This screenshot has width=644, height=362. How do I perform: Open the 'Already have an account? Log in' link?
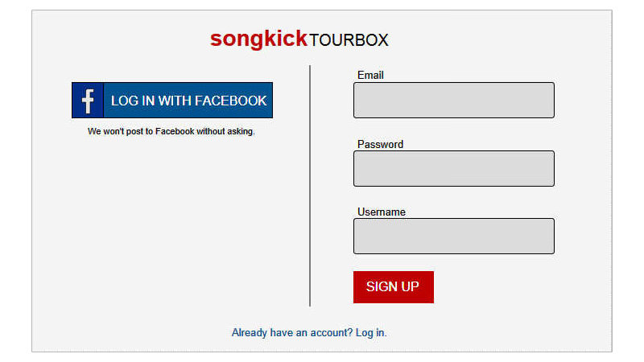point(309,332)
